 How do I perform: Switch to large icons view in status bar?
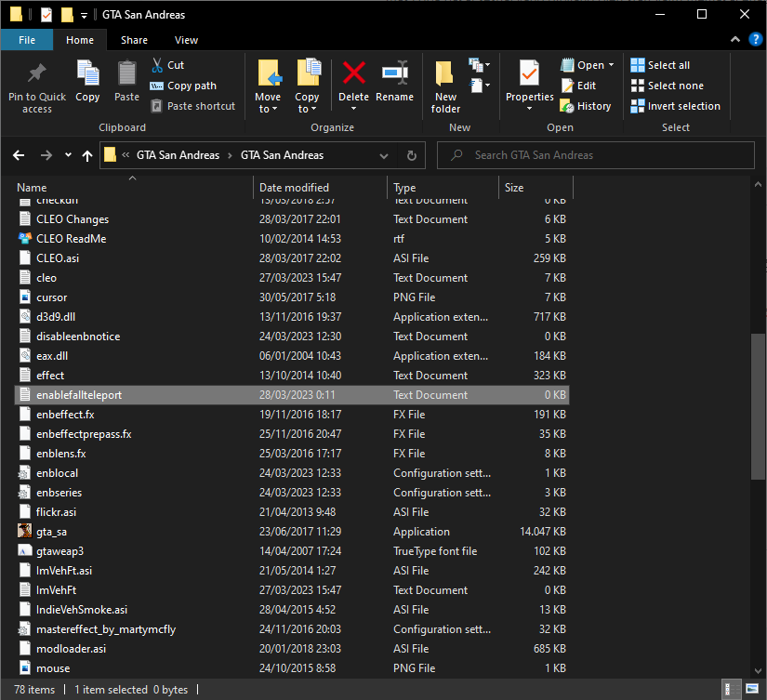tap(752, 689)
